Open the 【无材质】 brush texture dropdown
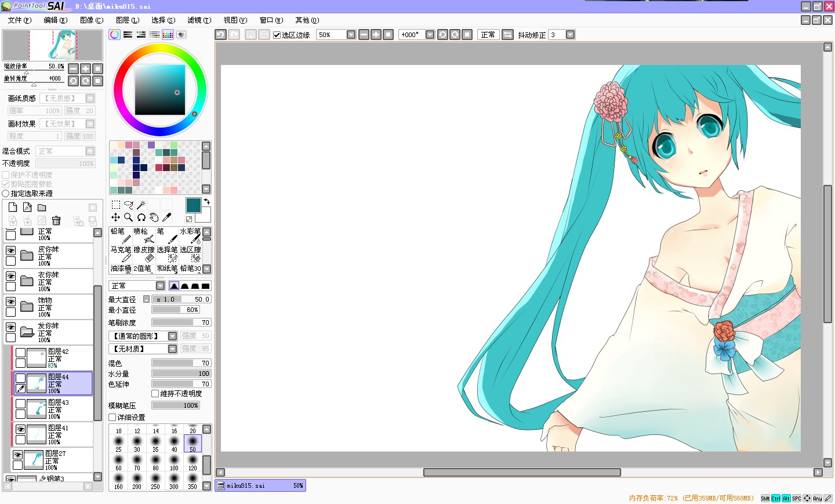 [172, 349]
